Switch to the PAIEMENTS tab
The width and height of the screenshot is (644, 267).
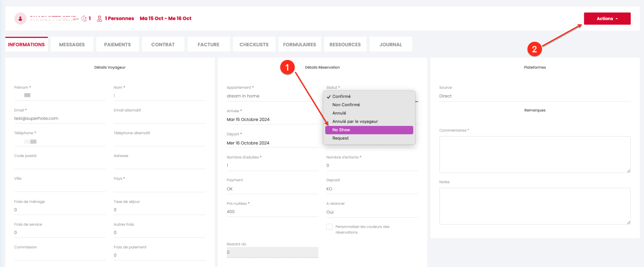click(117, 44)
